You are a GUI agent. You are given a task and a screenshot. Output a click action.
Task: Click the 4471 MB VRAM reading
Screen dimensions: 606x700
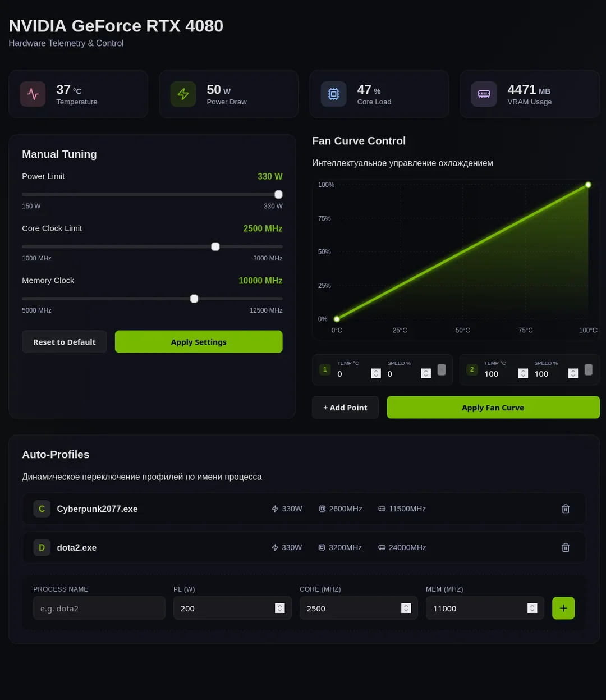[x=529, y=90]
